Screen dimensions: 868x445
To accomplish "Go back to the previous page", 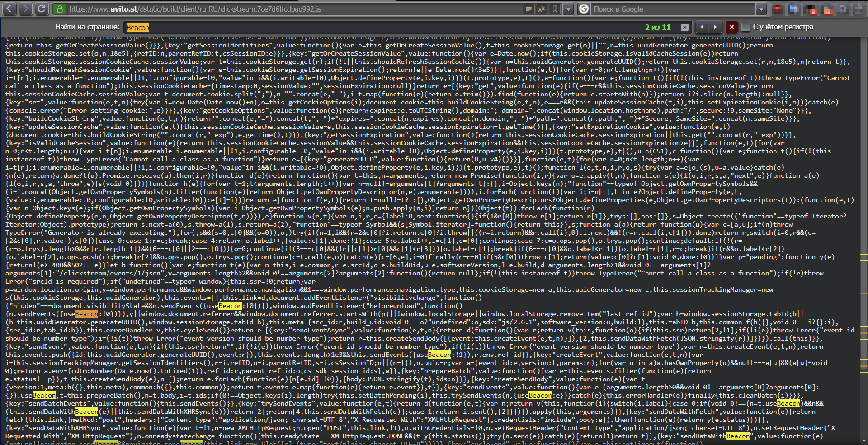I will [x=10, y=9].
